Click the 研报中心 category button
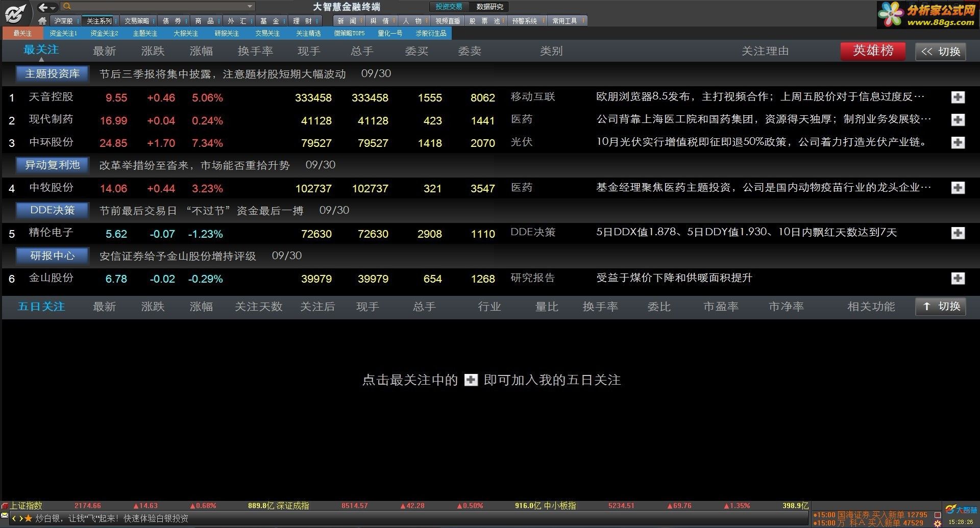980x528 pixels. [52, 256]
